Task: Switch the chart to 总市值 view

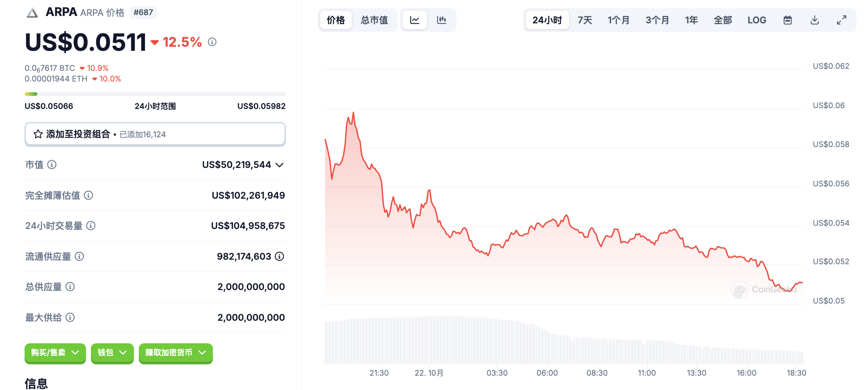Action: pyautogui.click(x=374, y=20)
